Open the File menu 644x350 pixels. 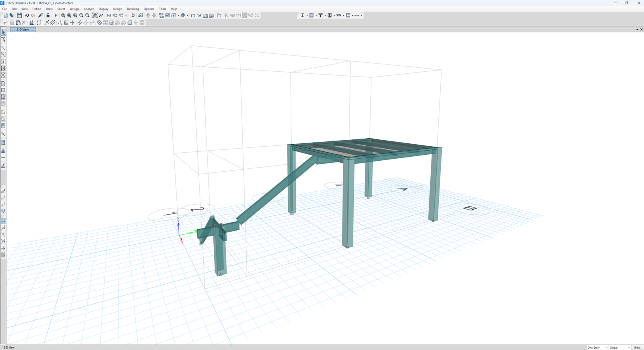4,9
